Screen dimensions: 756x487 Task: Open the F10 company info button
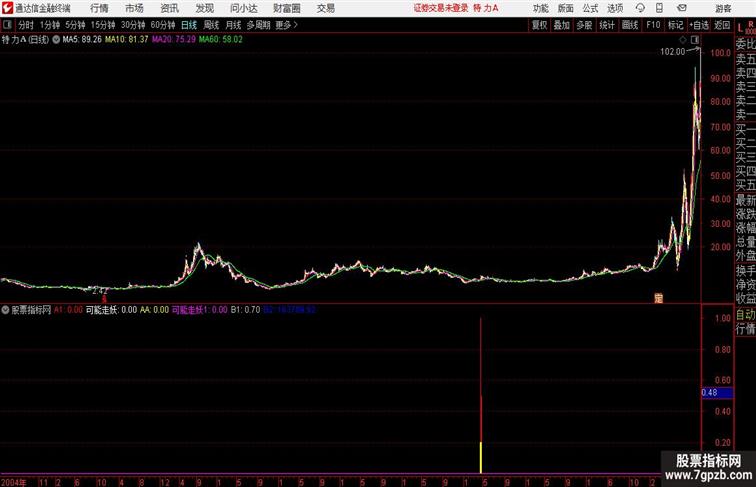(x=653, y=25)
